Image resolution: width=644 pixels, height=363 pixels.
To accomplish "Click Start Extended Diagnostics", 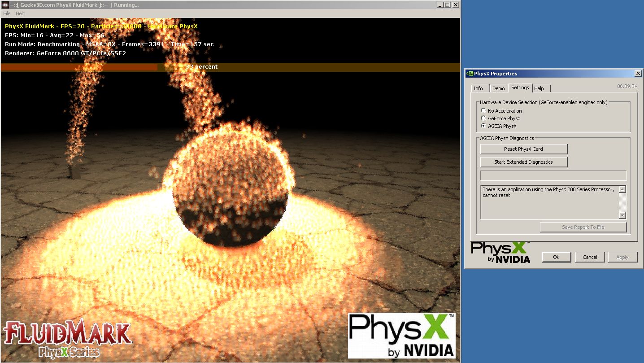I will [x=524, y=162].
